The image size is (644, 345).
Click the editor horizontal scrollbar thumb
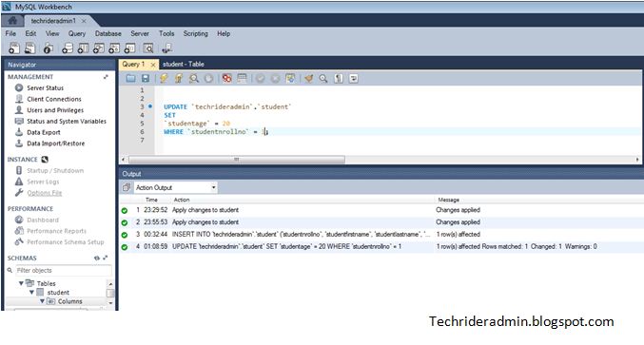click(x=237, y=159)
